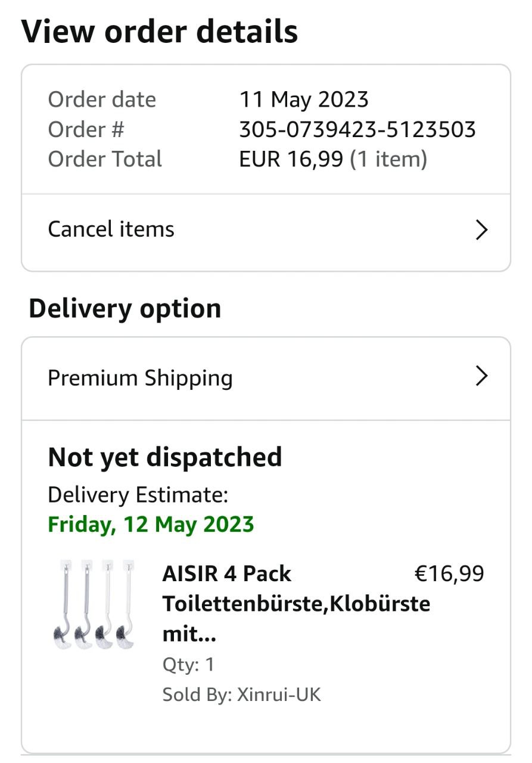Click the Order # label
This screenshot has height=763, width=532.
pos(86,129)
